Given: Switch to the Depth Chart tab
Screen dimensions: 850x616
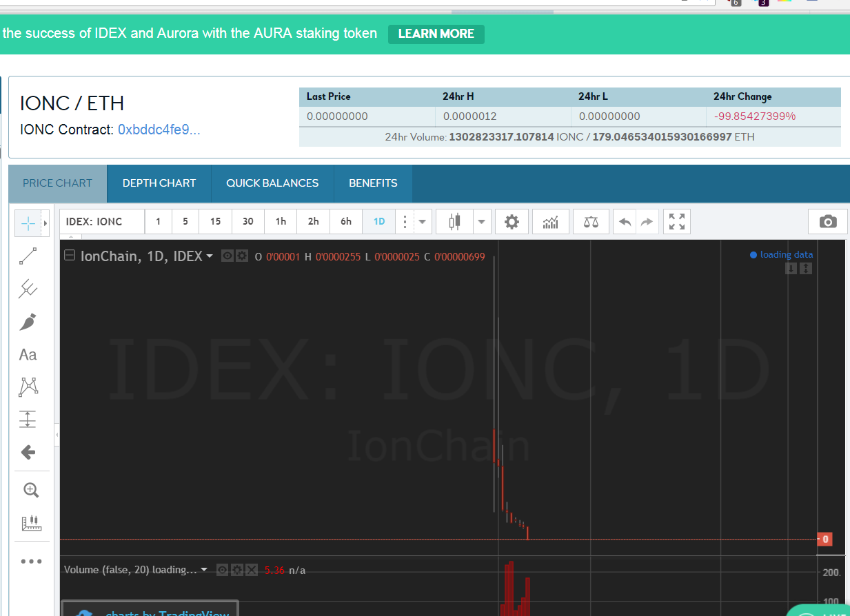Looking at the screenshot, I should (159, 183).
